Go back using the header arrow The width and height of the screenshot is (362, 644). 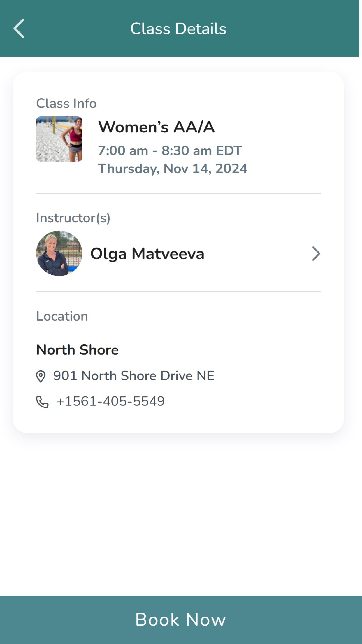(19, 29)
